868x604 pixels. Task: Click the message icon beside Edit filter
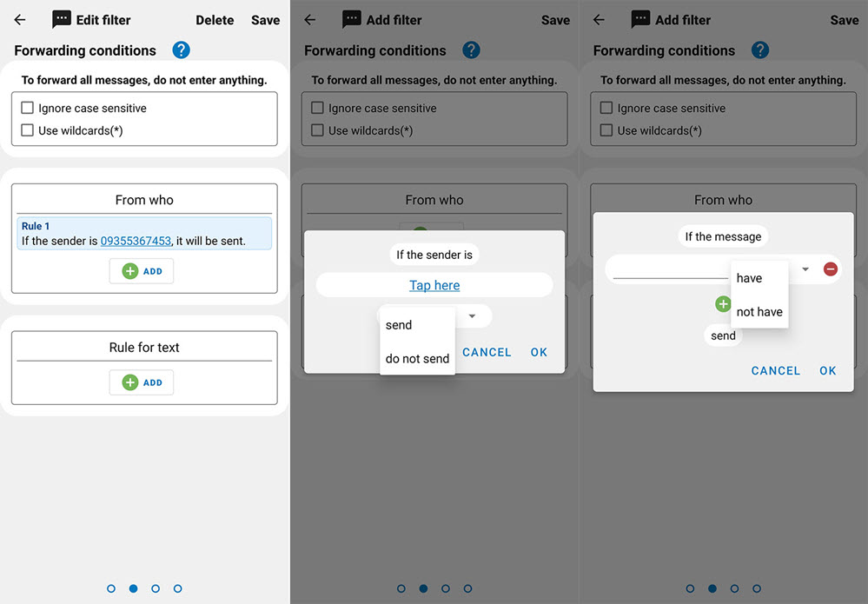pos(62,19)
